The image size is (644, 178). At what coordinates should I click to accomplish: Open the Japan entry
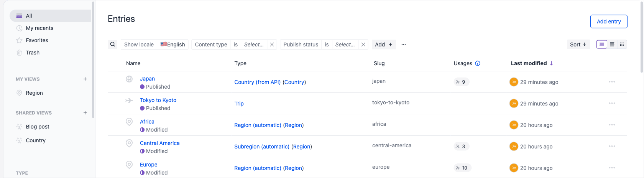click(147, 79)
